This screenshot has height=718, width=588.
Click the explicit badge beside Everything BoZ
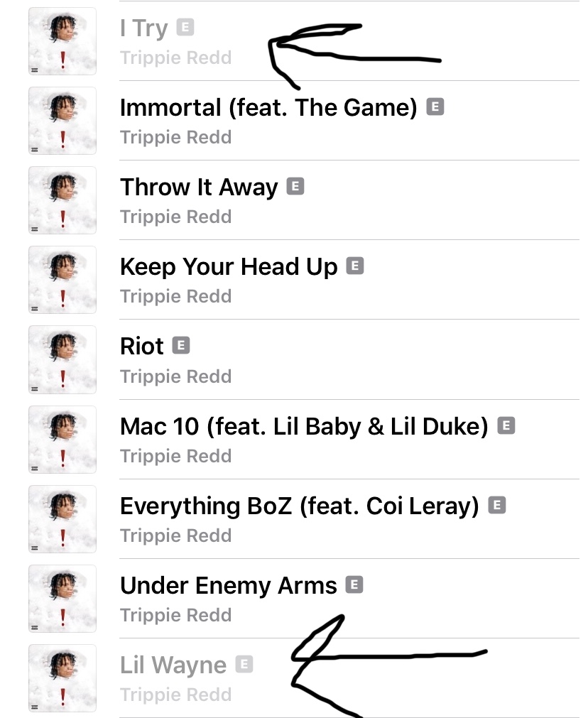click(x=497, y=505)
